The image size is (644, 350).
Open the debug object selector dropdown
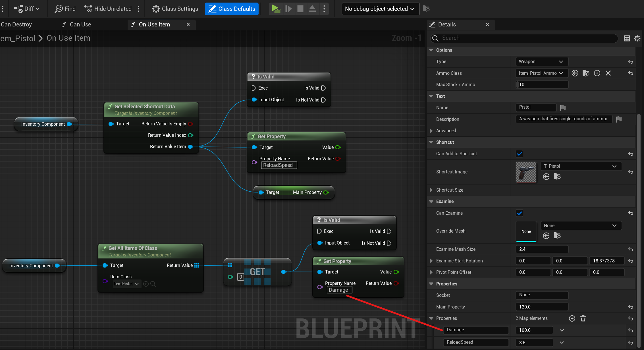pyautogui.click(x=380, y=9)
